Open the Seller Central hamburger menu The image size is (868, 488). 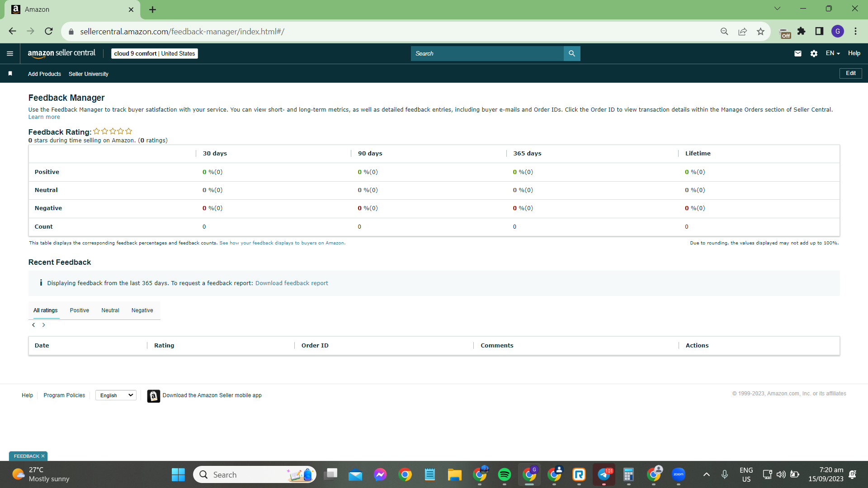click(10, 53)
